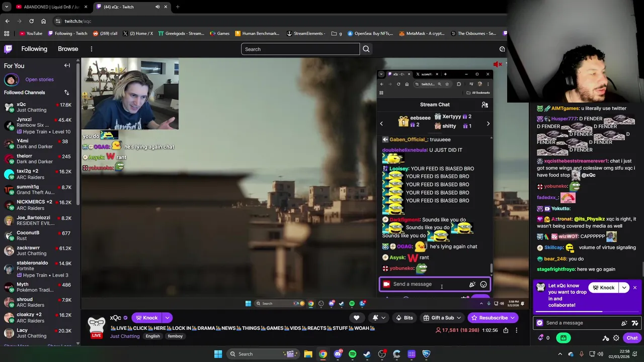644x362 pixels.
Task: Expand Knock dropdown in chat callout
Action: [x=624, y=288]
